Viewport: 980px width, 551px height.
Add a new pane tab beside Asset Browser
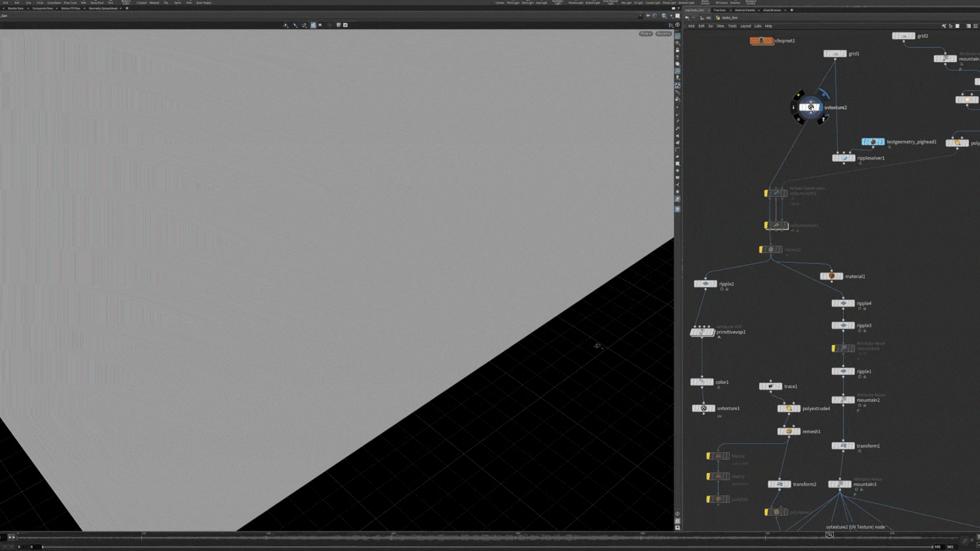click(792, 10)
